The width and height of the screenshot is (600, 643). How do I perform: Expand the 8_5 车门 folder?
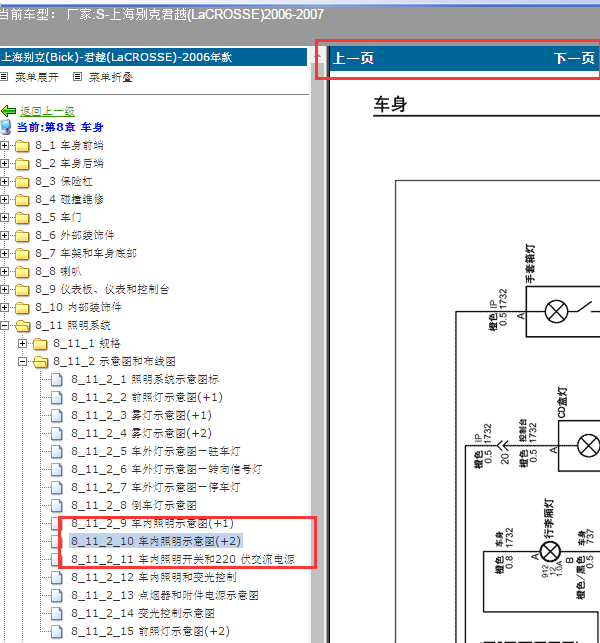pos(4,217)
